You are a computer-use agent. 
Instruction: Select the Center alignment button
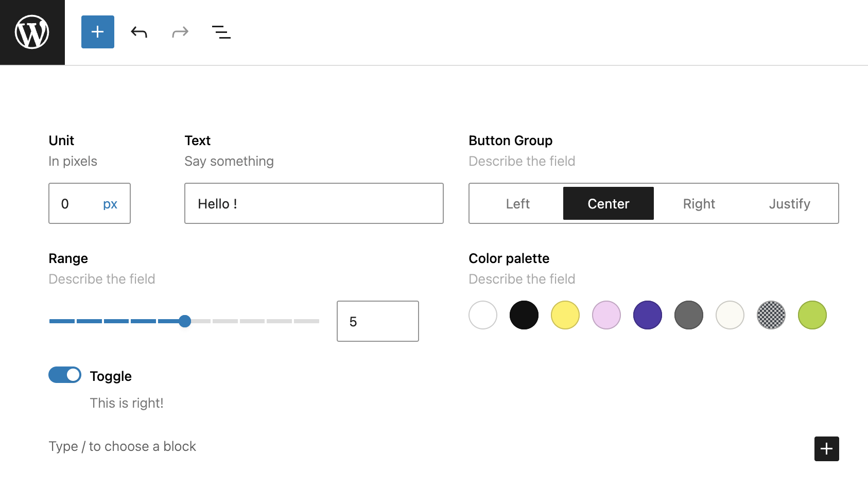(x=608, y=204)
